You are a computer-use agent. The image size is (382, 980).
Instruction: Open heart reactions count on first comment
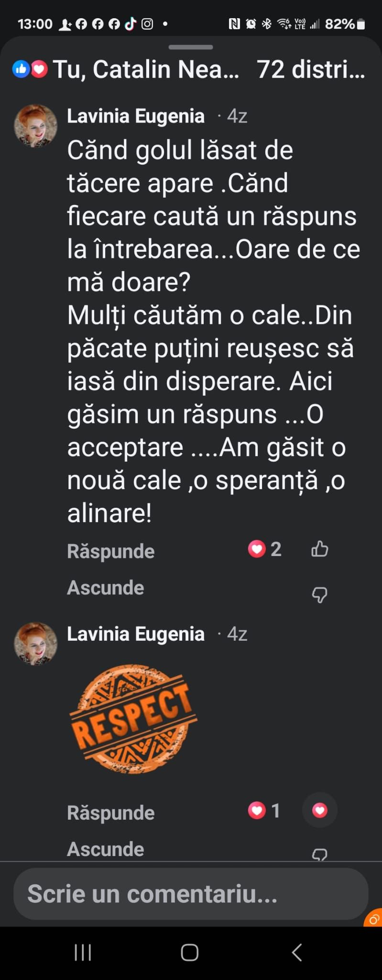click(x=265, y=549)
